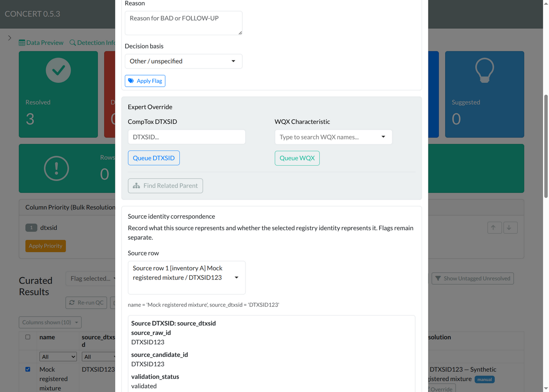Click the Apply Priority button
The height and width of the screenshot is (392, 549).
click(x=45, y=246)
